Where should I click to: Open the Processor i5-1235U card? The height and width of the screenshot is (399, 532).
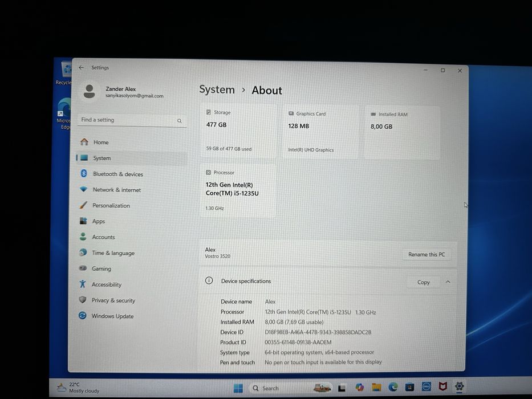coord(238,190)
